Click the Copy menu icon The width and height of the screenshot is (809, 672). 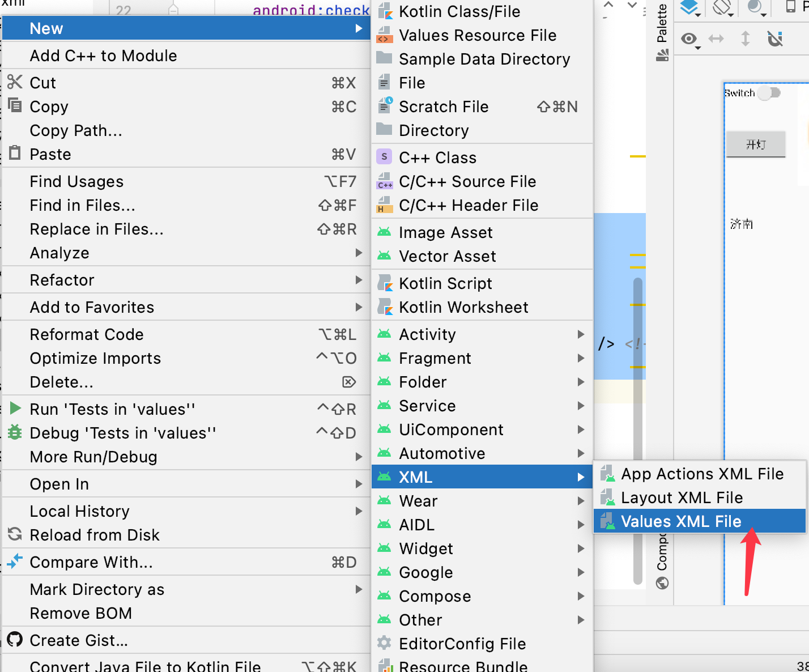tap(15, 105)
